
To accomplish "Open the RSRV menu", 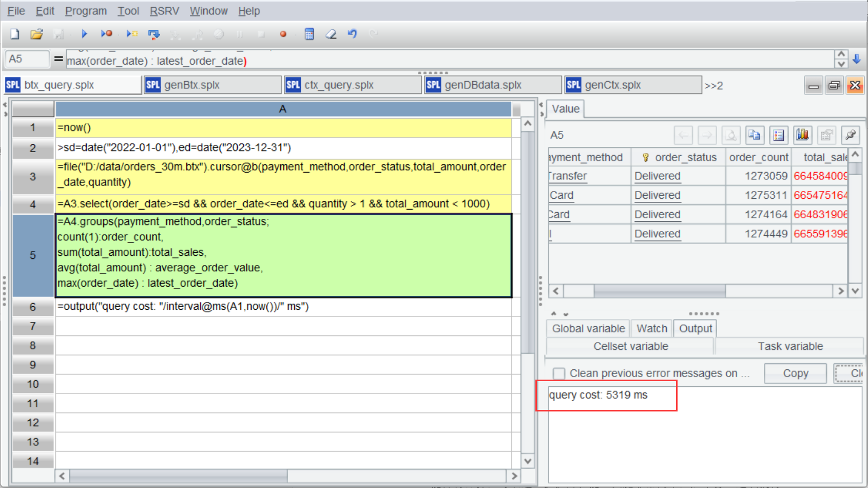I will pyautogui.click(x=164, y=11).
